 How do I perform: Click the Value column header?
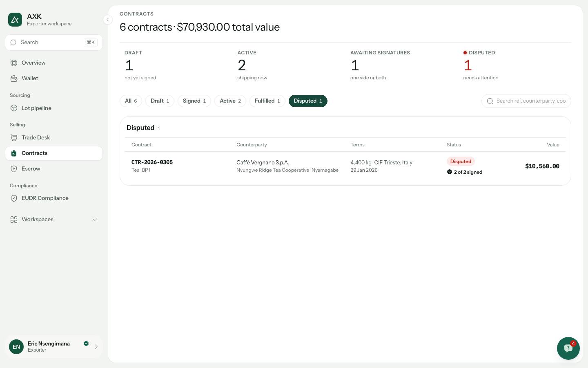tap(553, 145)
